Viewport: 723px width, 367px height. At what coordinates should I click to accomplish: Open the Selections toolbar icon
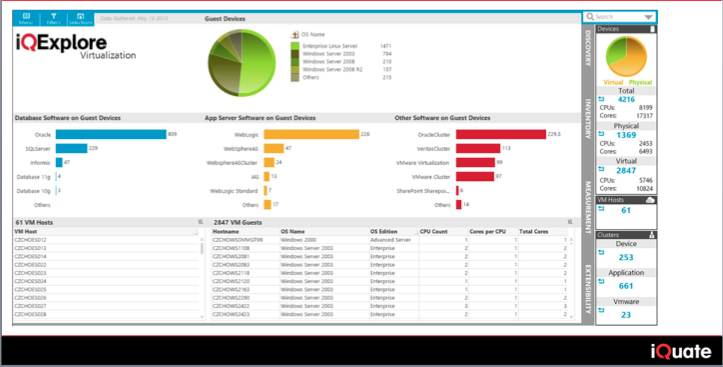tap(80, 18)
